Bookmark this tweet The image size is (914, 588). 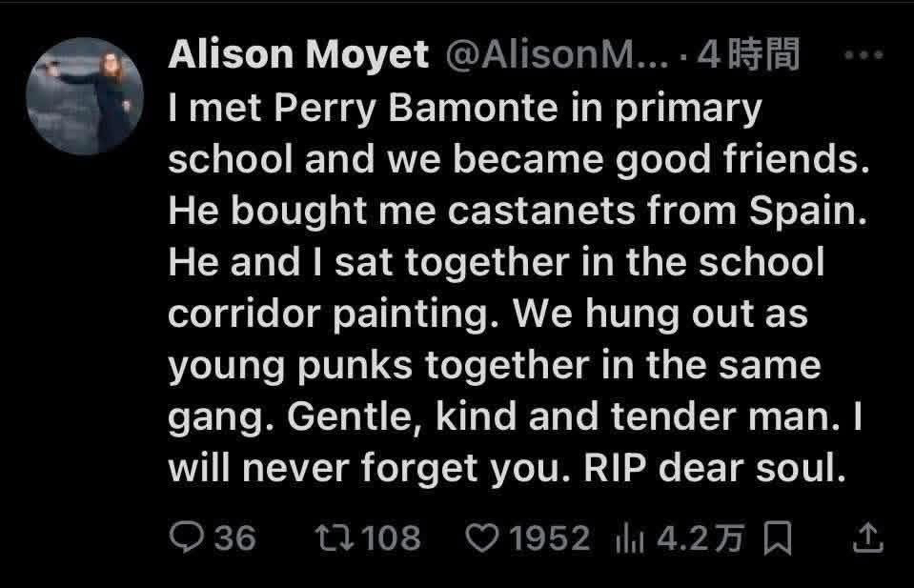click(779, 540)
